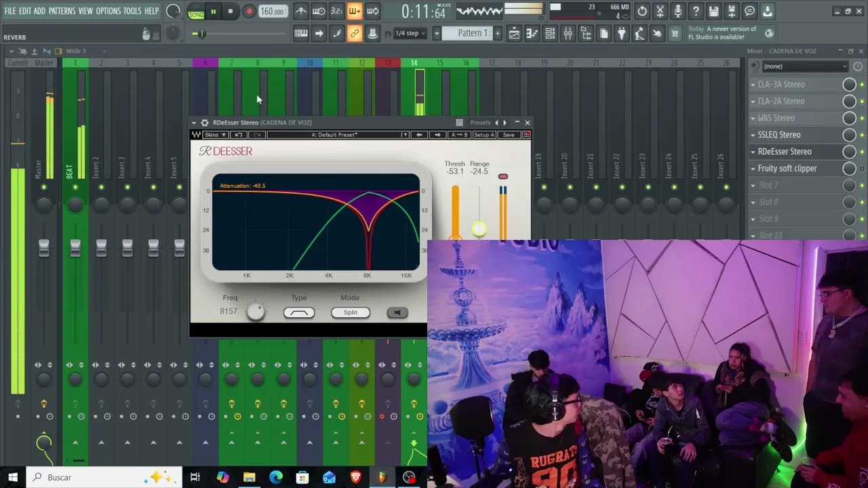
Task: Toggle the Split mode button
Action: (x=350, y=312)
